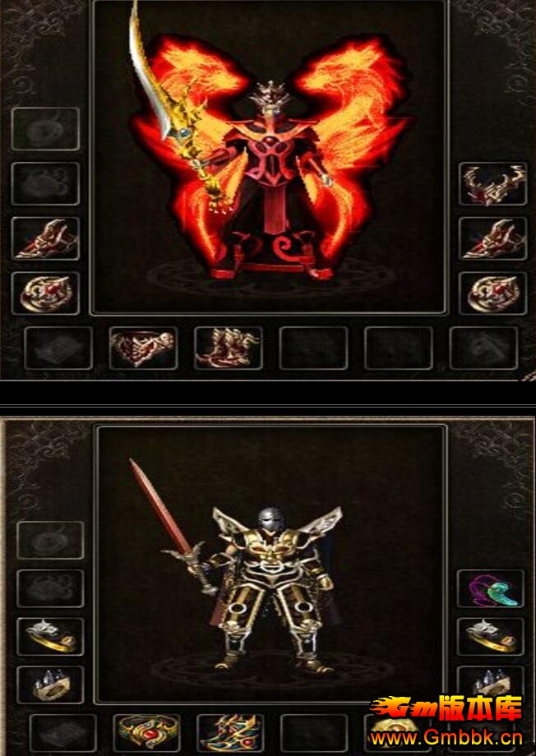Select left-hand gold ring with red gem
This screenshot has height=756, width=536.
pyautogui.click(x=45, y=293)
